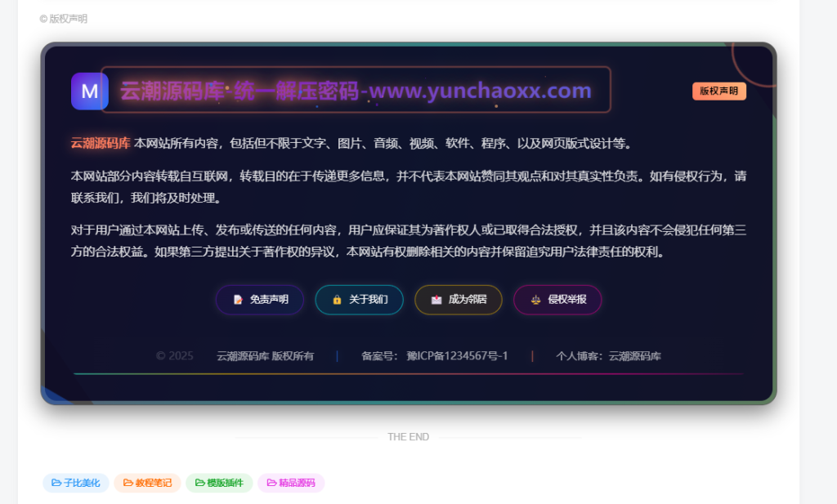This screenshot has height=504, width=837.
Task: Click the orange 版权声明 badge
Action: [x=718, y=91]
